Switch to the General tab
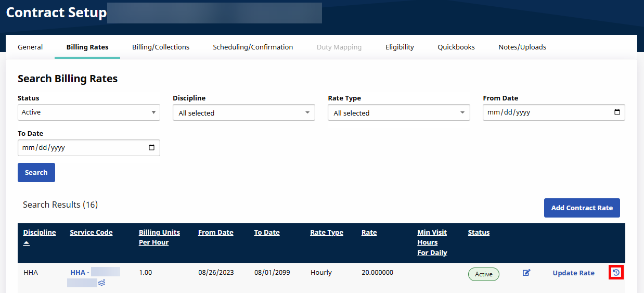This screenshot has width=644, height=293. [30, 47]
